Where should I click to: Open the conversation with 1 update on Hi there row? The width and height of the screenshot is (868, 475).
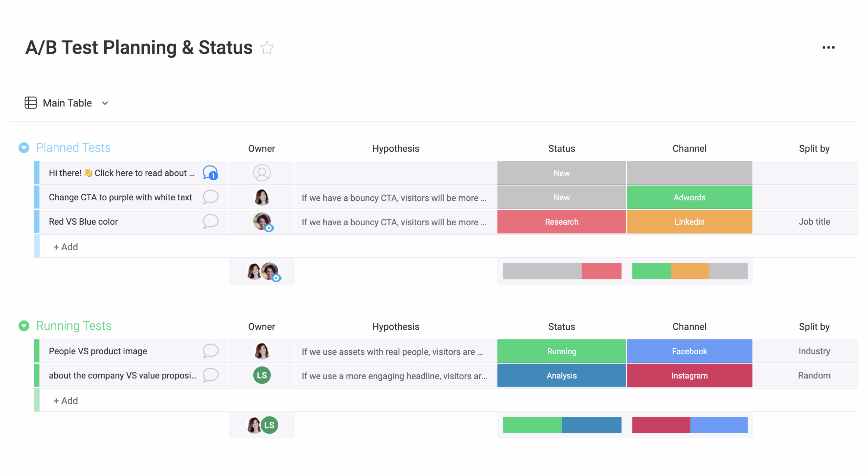pyautogui.click(x=211, y=173)
